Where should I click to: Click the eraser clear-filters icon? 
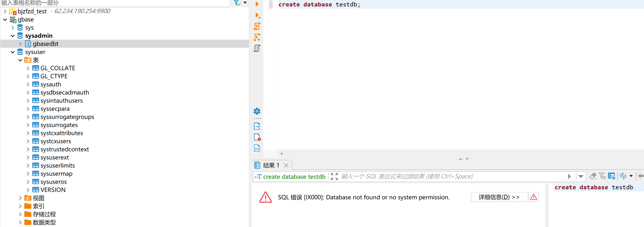click(x=593, y=176)
